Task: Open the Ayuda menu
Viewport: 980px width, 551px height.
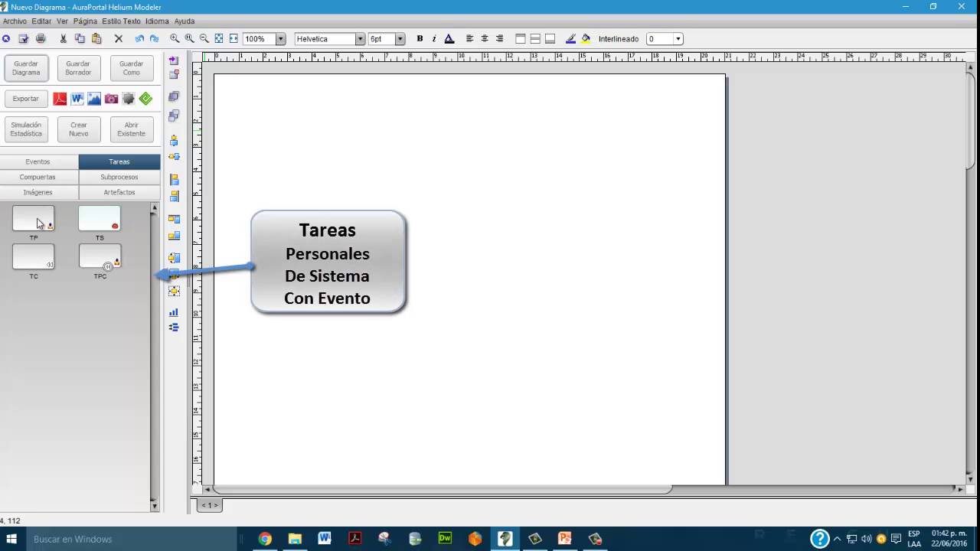Action: 184,21
